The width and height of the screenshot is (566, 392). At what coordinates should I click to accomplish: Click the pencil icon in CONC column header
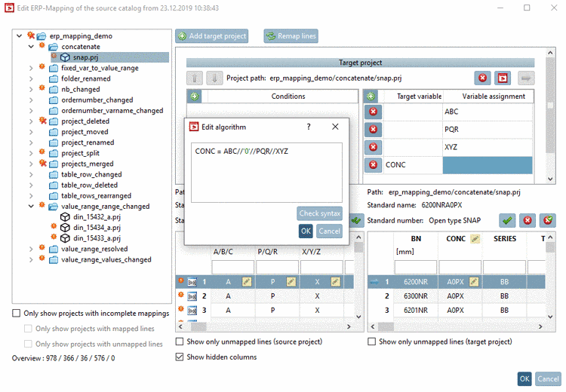pyautogui.click(x=475, y=239)
